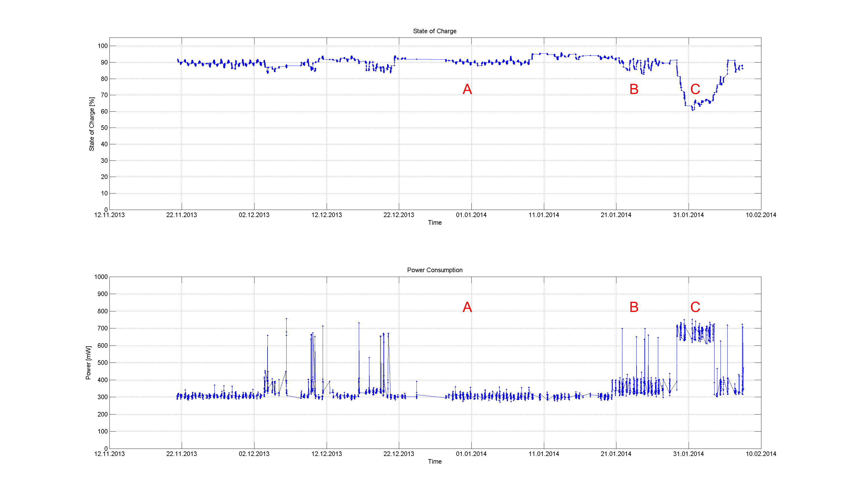Click the 20 tick on State of Charge axis
841x504 pixels.
pyautogui.click(x=104, y=177)
